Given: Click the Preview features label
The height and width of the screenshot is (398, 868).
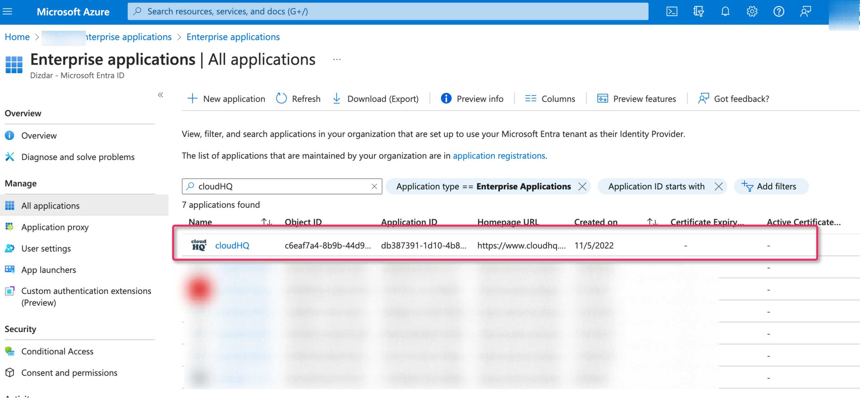Looking at the screenshot, I should coord(644,98).
